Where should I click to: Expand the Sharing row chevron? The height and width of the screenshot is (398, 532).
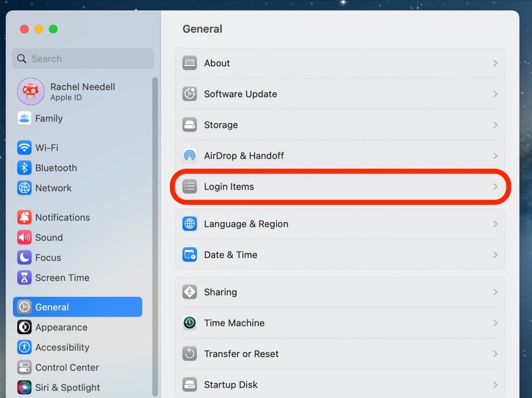[x=495, y=292]
